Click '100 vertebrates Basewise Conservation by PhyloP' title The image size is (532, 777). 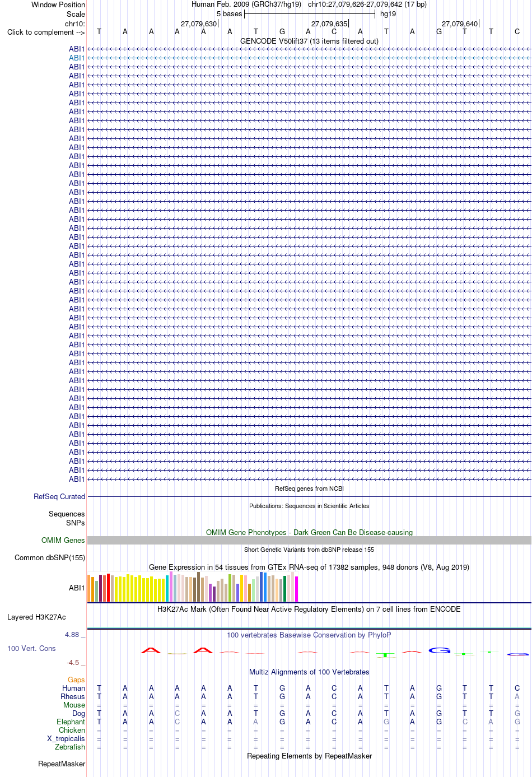[x=309, y=635]
